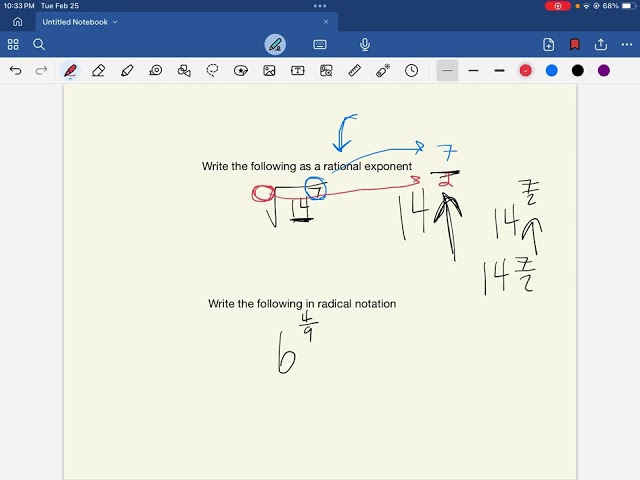
Task: Open the elements sticker tool
Action: (241, 71)
